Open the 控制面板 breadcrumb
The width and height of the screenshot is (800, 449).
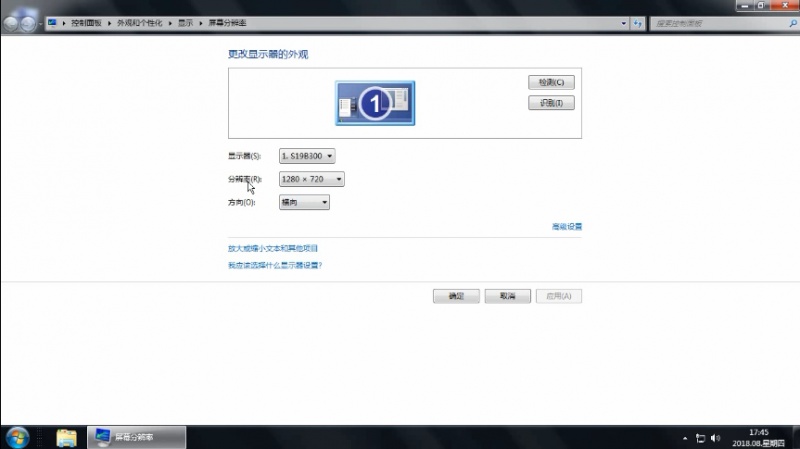(x=86, y=23)
